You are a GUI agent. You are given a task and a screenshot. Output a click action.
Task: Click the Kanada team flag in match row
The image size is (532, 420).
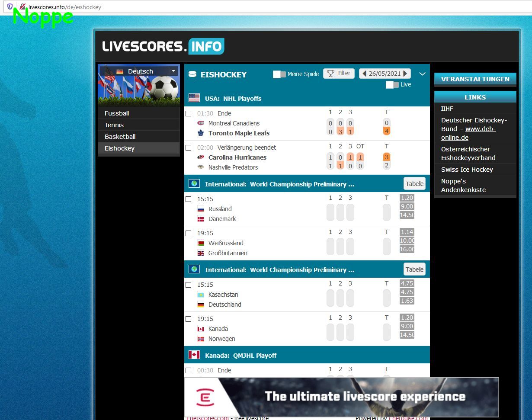pos(200,329)
